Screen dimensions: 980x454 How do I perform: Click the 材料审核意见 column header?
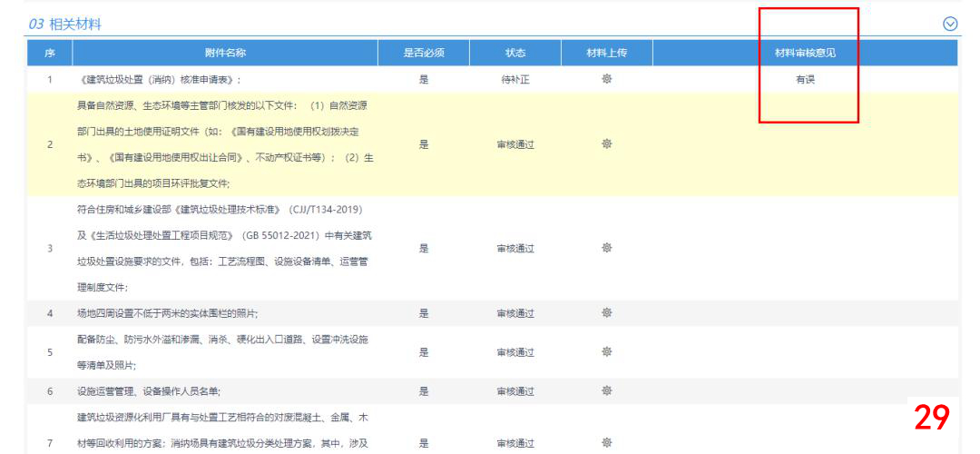click(805, 53)
